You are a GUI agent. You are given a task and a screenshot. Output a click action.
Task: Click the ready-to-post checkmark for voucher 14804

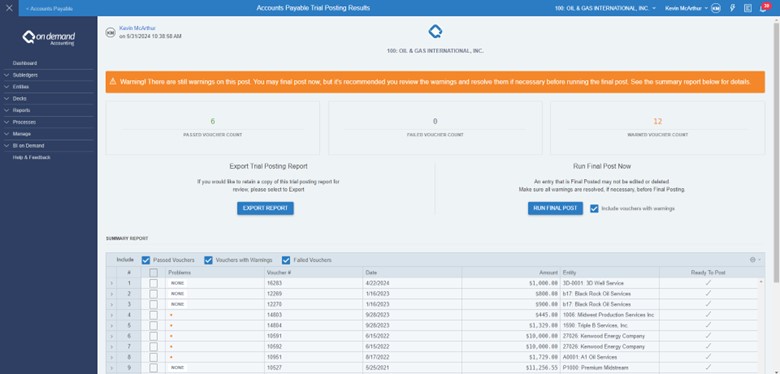pos(708,325)
